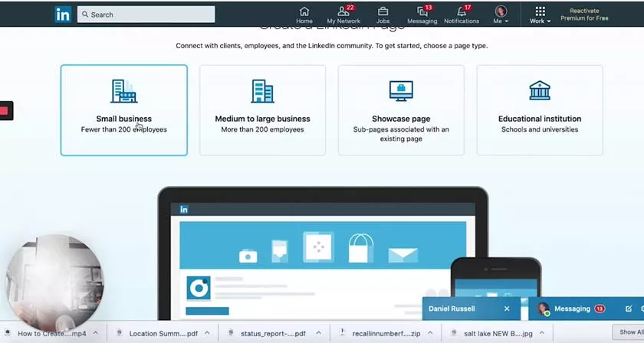Close the Daniel Russell chat tab
This screenshot has width=644, height=343.
coord(507,309)
